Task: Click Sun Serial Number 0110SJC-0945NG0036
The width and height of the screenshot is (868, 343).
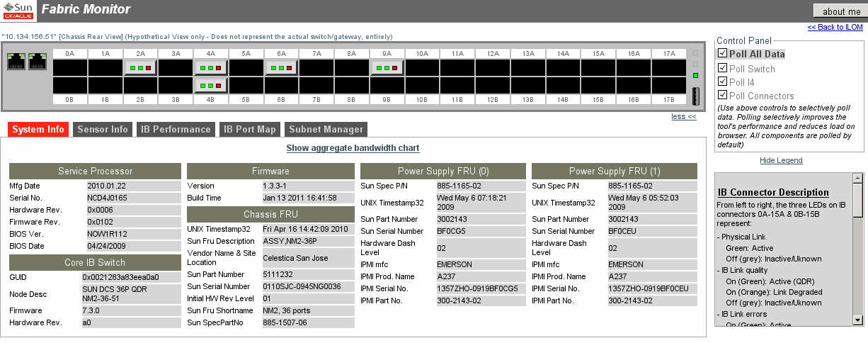Action: (307, 286)
